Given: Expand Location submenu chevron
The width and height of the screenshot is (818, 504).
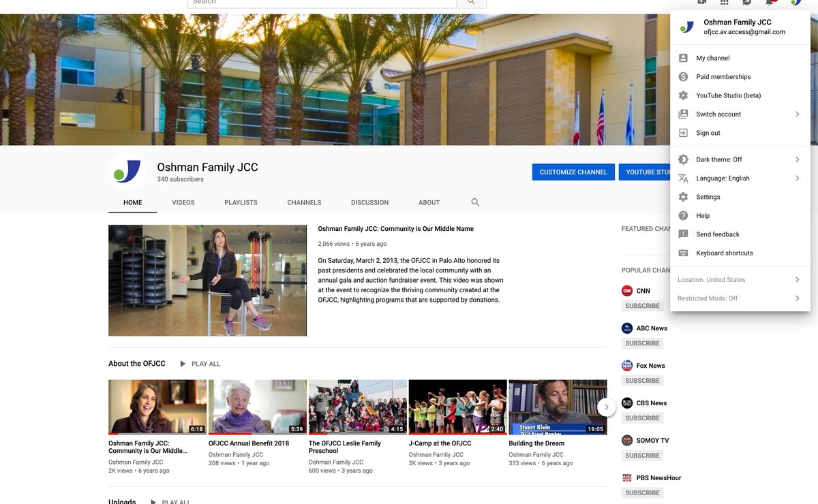Looking at the screenshot, I should [798, 280].
